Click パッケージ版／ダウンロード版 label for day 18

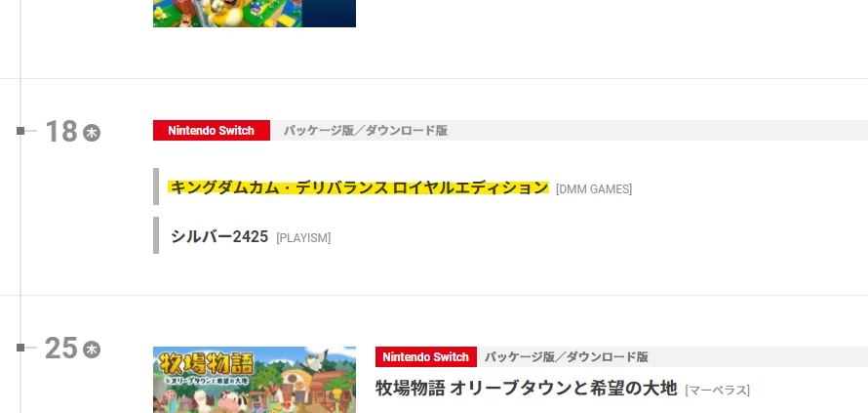click(x=366, y=130)
